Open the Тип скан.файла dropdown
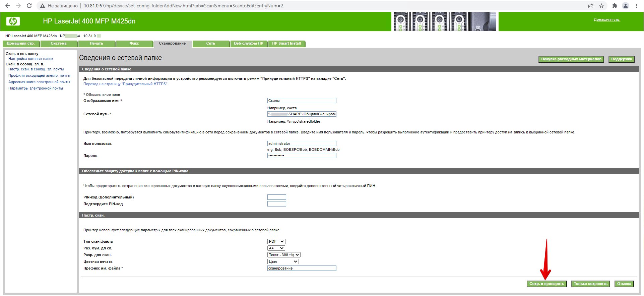The image size is (644, 296). coord(276,241)
